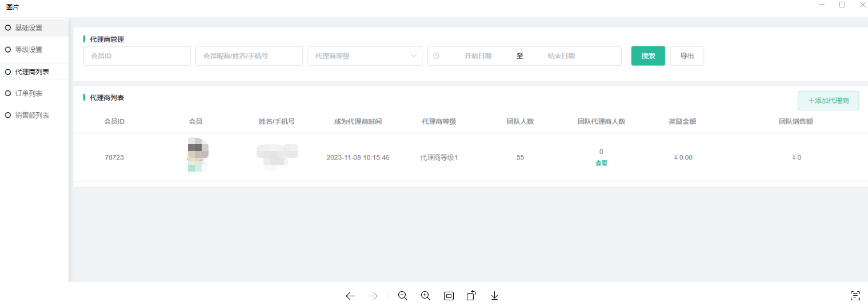Select 基础设置 in the sidebar

click(x=29, y=27)
